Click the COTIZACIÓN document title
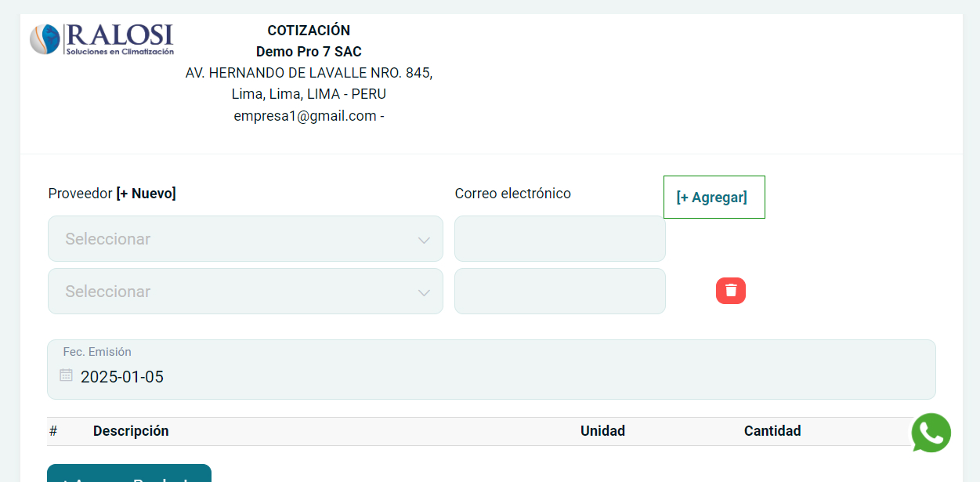This screenshot has width=980, height=482. tap(309, 31)
